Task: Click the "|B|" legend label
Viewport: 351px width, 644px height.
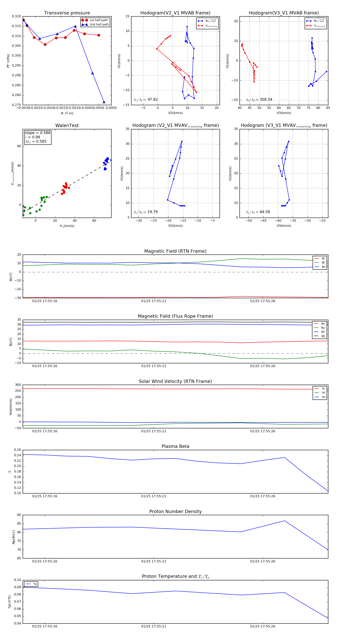Action: point(323,336)
